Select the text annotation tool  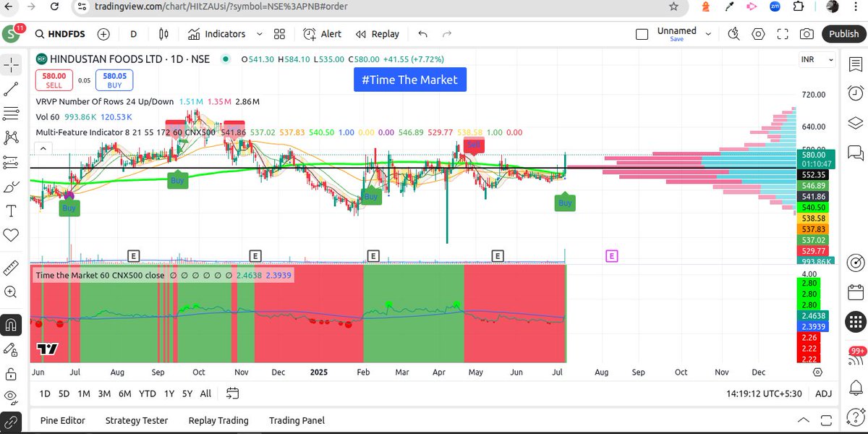click(x=11, y=211)
